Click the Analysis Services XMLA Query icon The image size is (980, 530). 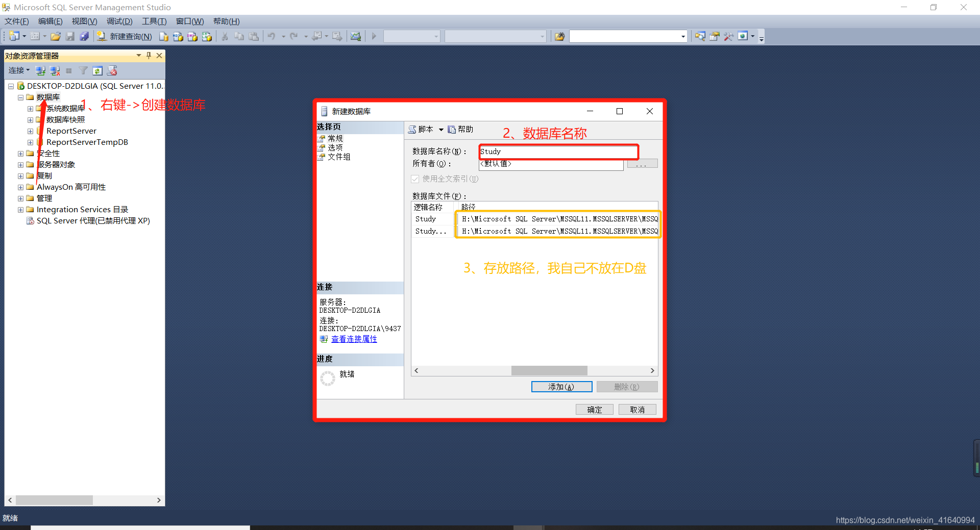point(207,36)
